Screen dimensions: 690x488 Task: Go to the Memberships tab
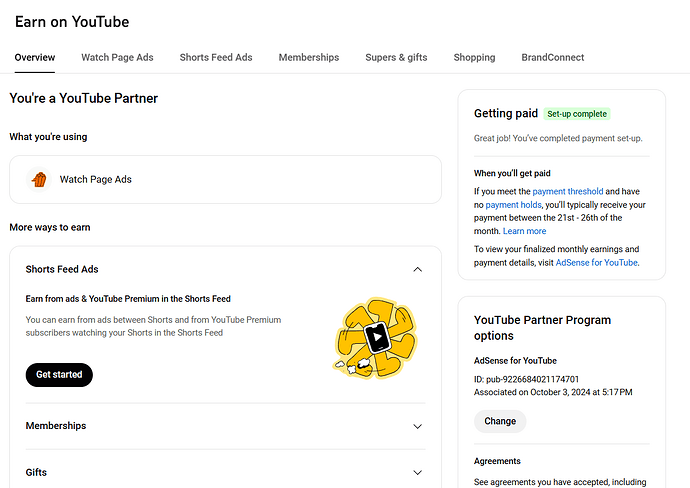[308, 58]
